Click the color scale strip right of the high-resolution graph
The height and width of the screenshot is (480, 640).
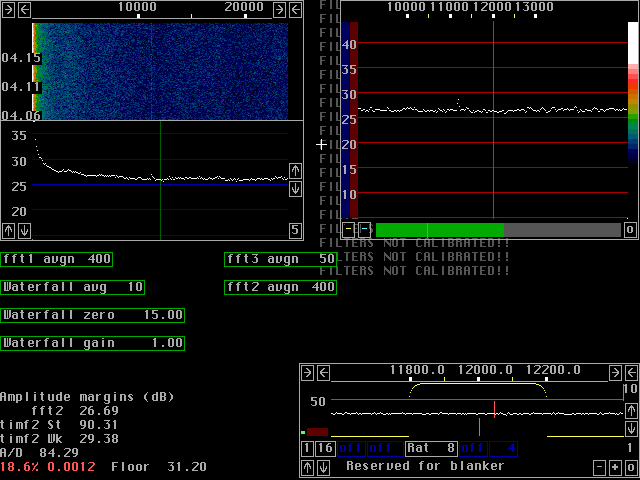(633, 93)
